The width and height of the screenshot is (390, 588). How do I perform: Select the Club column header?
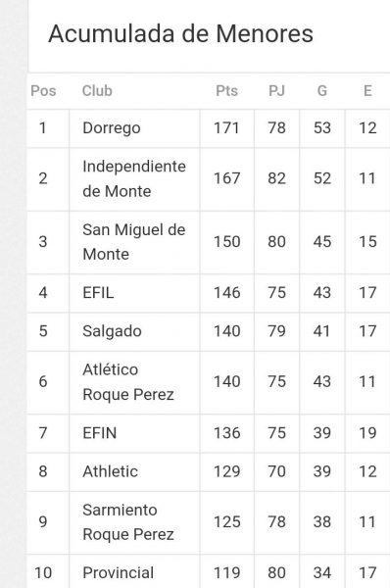[97, 91]
